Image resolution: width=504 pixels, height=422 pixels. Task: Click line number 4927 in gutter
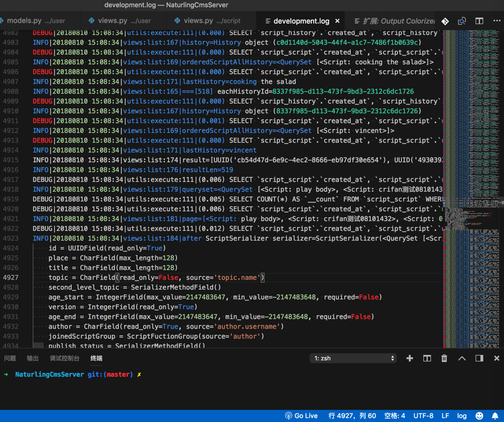point(10,277)
